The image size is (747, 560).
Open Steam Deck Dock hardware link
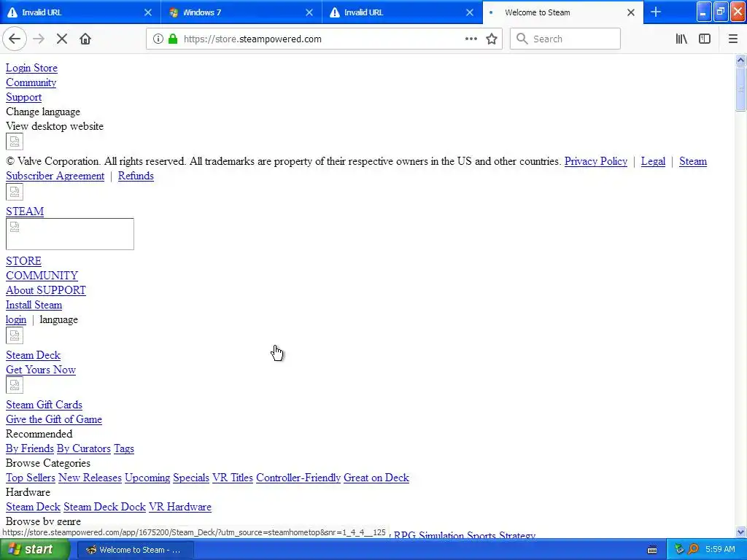point(104,507)
